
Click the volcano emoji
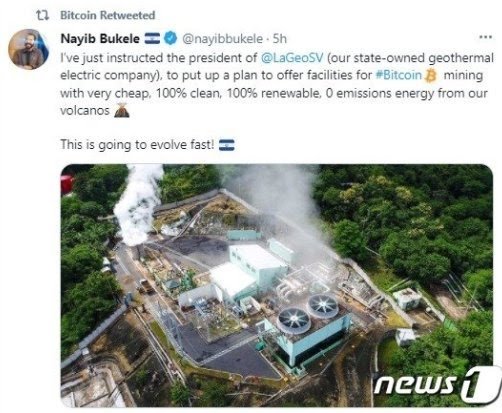coord(121,110)
